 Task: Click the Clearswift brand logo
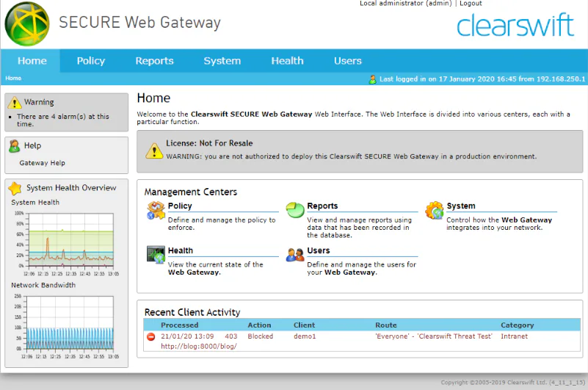(x=515, y=25)
